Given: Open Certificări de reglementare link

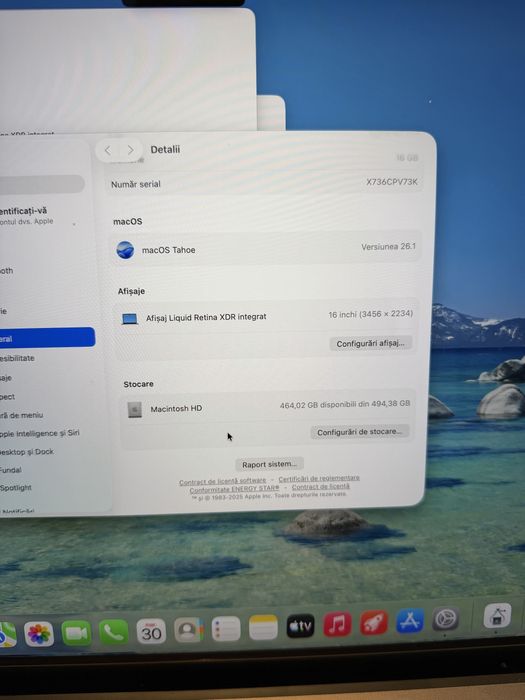Looking at the screenshot, I should (319, 479).
